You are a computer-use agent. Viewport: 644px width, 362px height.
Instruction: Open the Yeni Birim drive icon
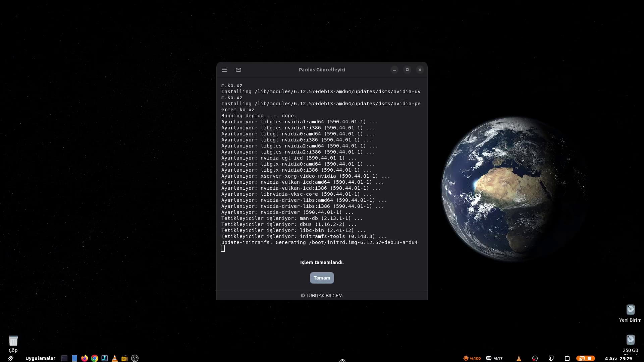(630, 310)
